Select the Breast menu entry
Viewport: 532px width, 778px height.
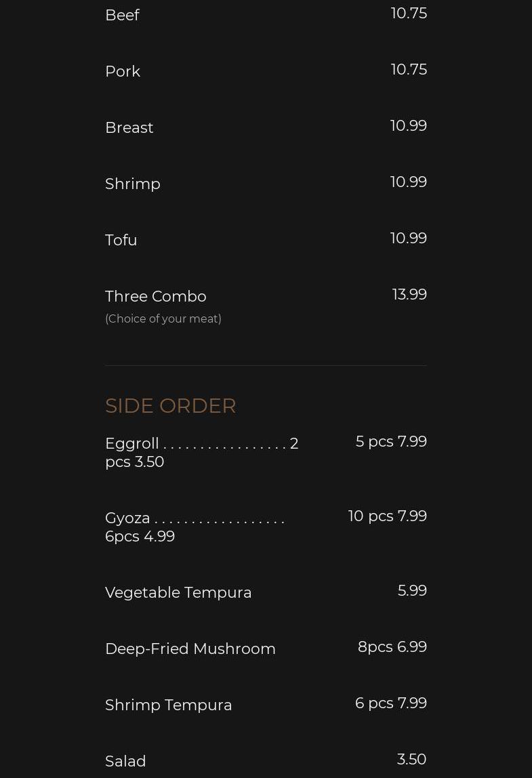click(x=129, y=127)
